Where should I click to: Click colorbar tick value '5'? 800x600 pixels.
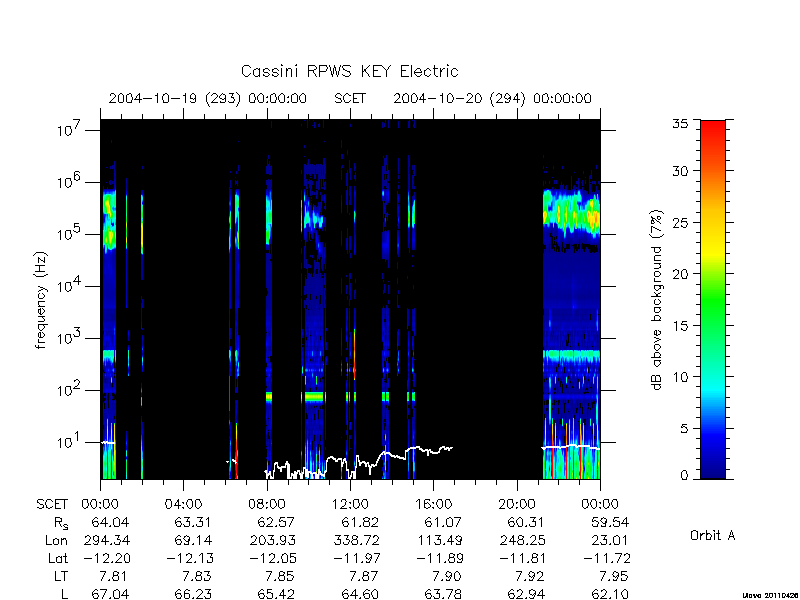click(684, 428)
